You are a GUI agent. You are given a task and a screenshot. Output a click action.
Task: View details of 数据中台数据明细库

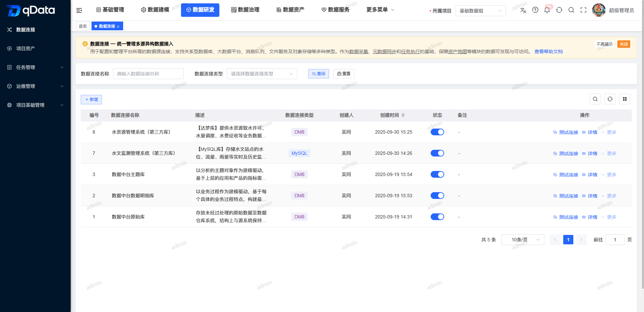coord(589,196)
